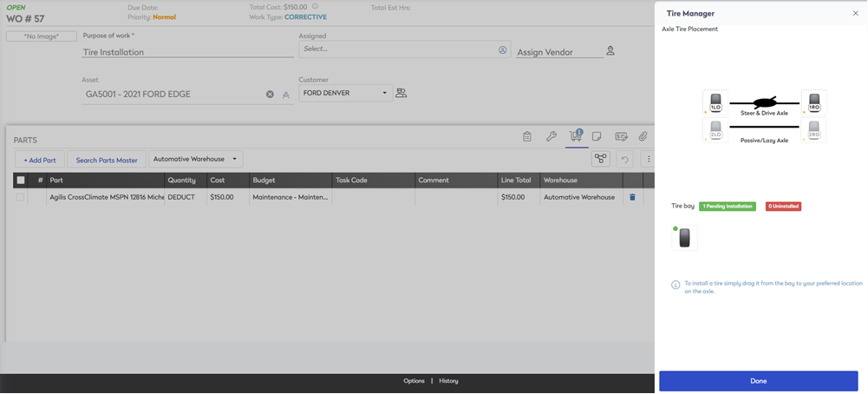This screenshot has width=868, height=394.
Task: Select the tire thumbnail in Tire bay
Action: point(684,238)
